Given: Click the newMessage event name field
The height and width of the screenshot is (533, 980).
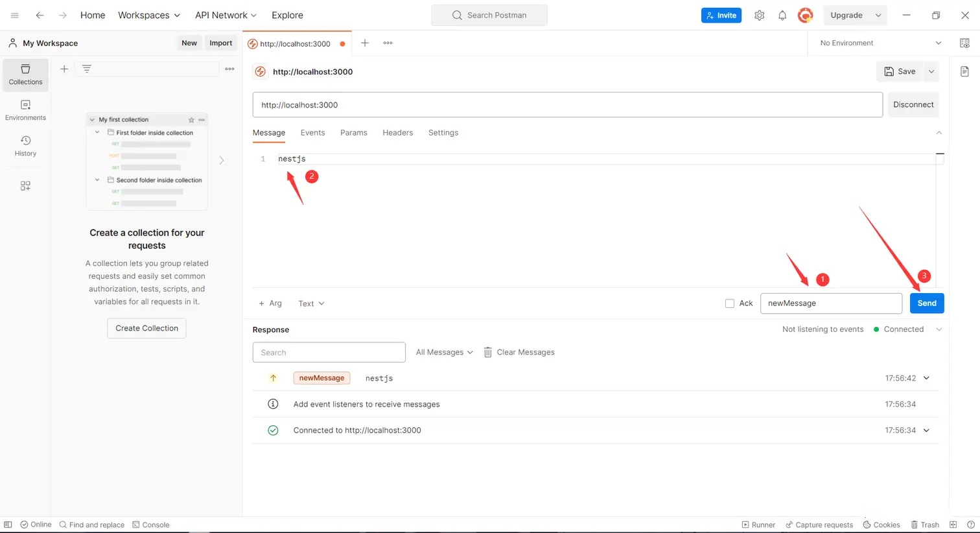Looking at the screenshot, I should click(830, 303).
